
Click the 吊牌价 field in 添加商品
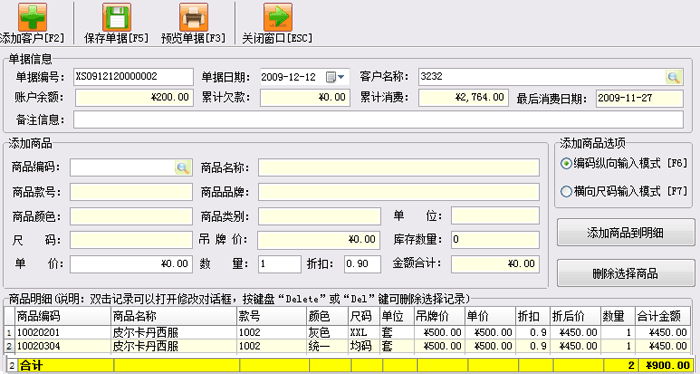319,240
